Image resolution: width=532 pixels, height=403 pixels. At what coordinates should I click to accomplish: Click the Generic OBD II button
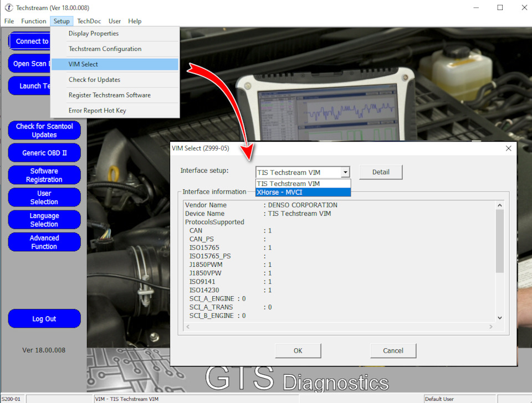(x=44, y=153)
